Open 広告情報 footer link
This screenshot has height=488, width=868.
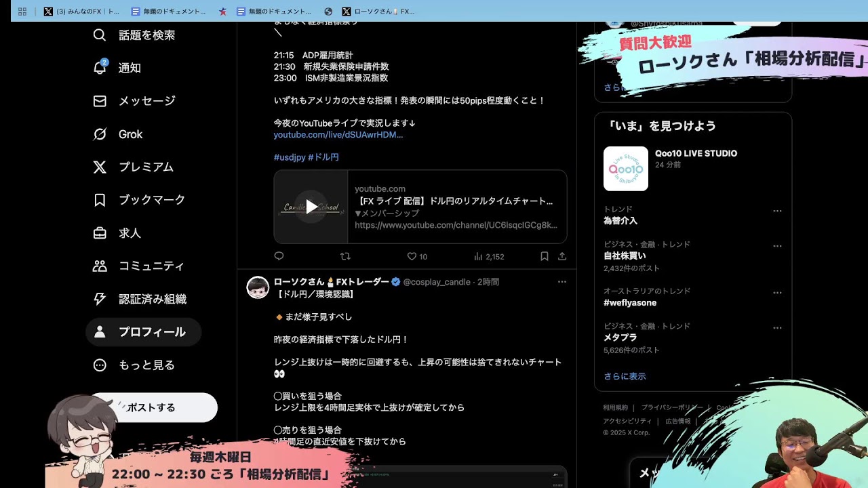(x=678, y=421)
